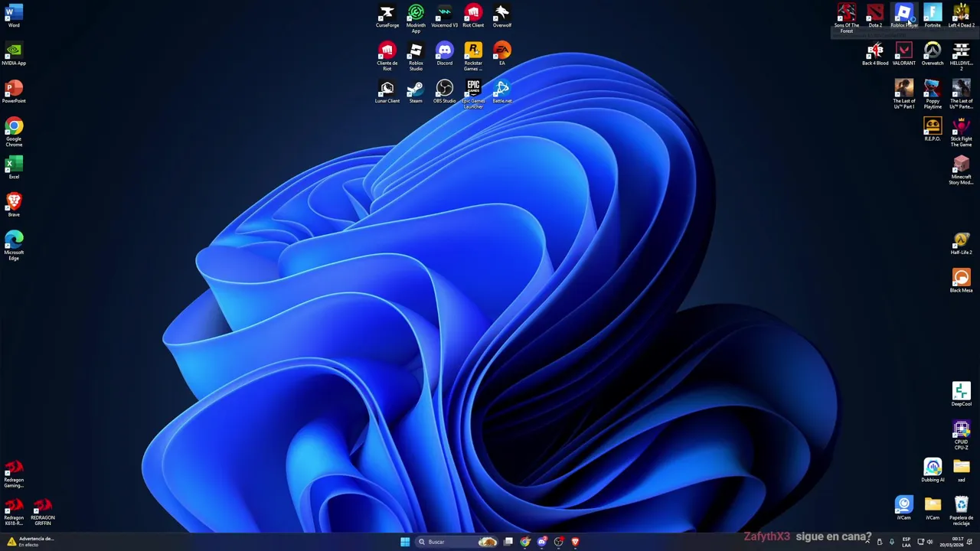
Task: Select the Roblox Studio icon
Action: (x=416, y=57)
